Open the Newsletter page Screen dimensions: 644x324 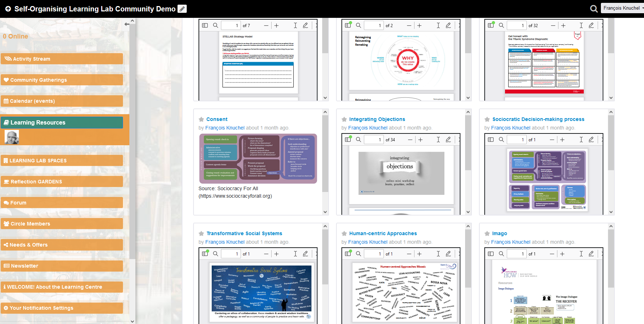coord(62,266)
